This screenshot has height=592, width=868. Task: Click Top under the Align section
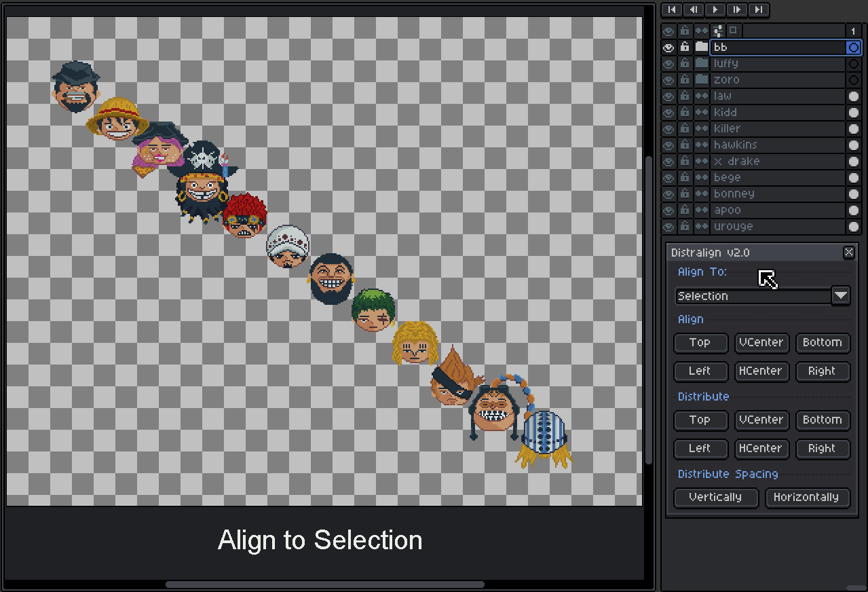click(700, 343)
